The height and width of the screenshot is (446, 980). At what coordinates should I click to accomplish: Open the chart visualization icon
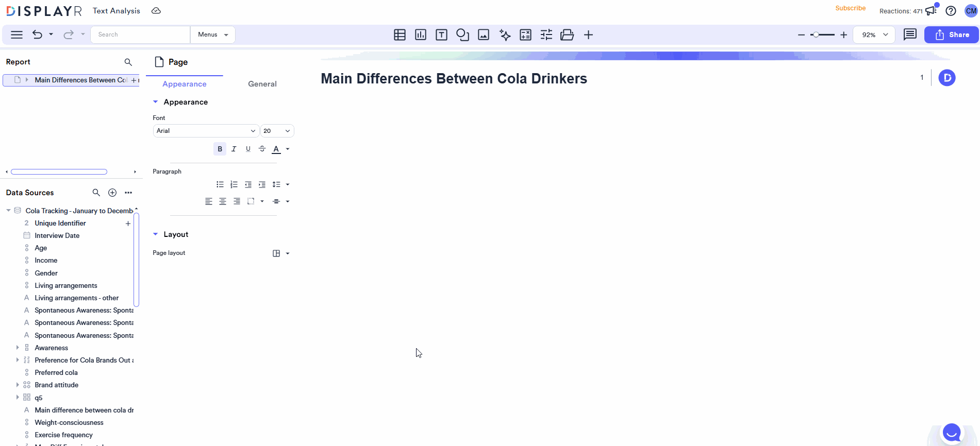click(421, 35)
